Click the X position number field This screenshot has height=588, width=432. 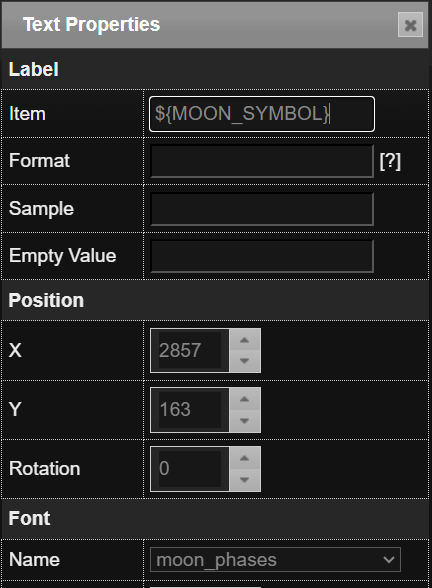[x=190, y=350]
